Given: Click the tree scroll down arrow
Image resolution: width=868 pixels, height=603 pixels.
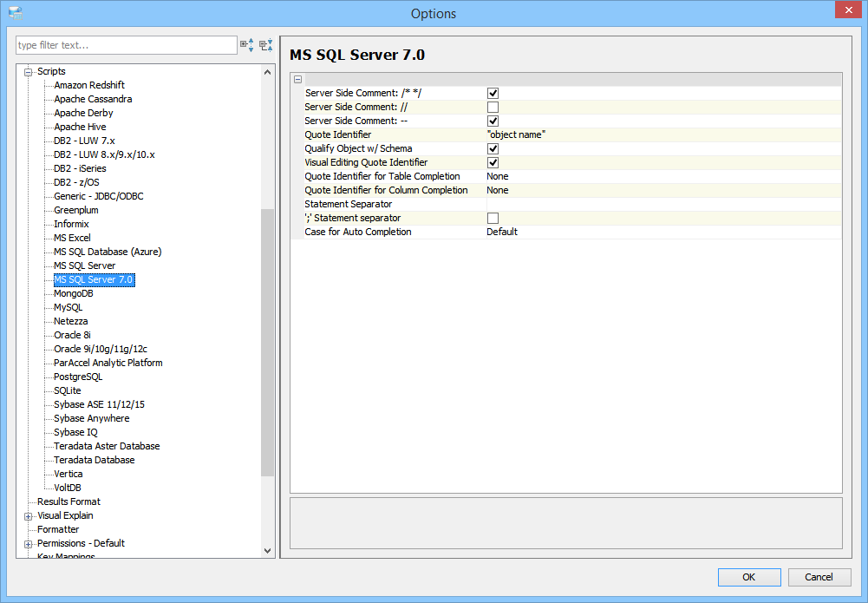Looking at the screenshot, I should (x=268, y=550).
